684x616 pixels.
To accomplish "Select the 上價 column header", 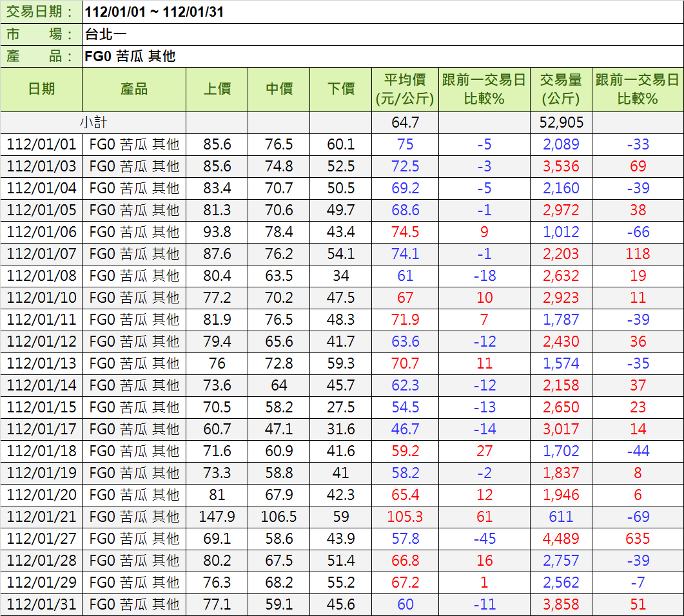I will pos(217,89).
